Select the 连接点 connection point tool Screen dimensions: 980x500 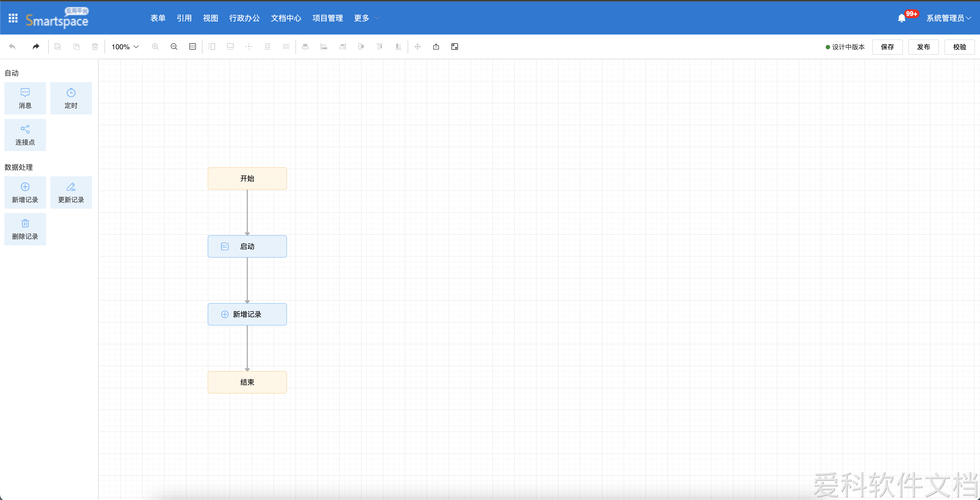click(25, 135)
